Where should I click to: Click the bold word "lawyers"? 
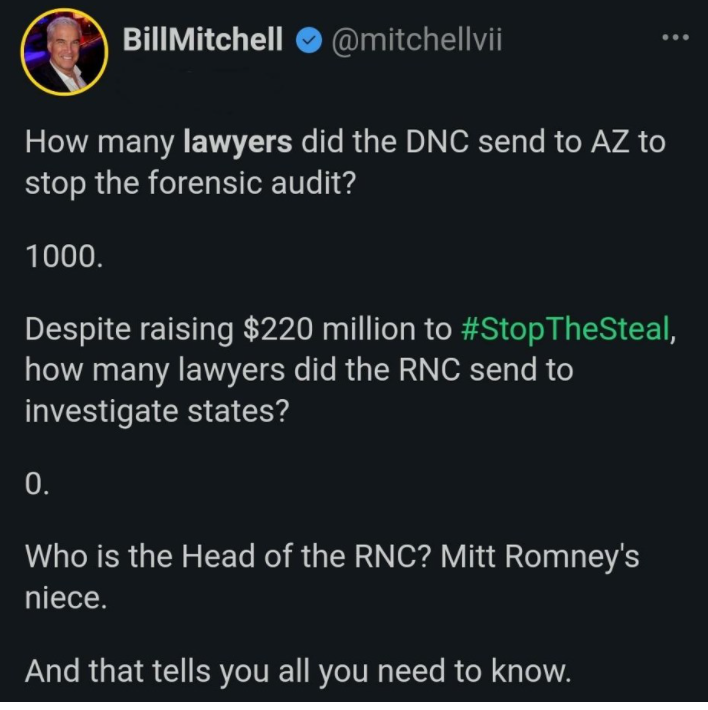[238, 141]
